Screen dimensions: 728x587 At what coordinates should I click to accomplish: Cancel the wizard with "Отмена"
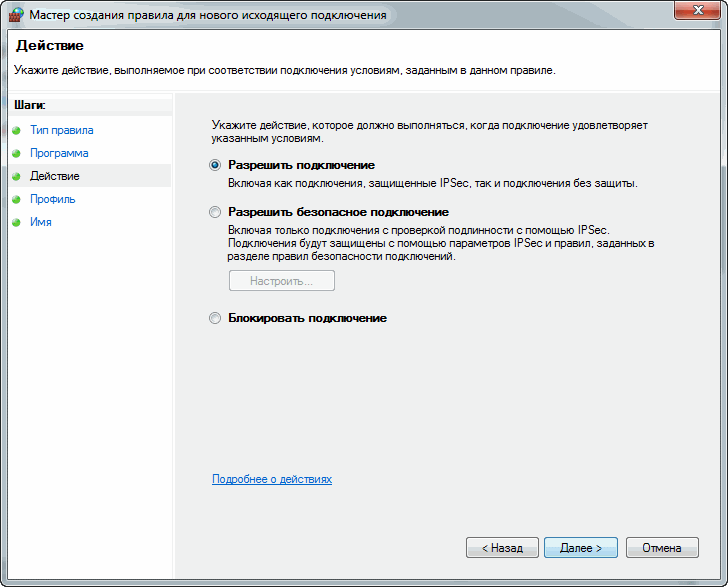662,548
